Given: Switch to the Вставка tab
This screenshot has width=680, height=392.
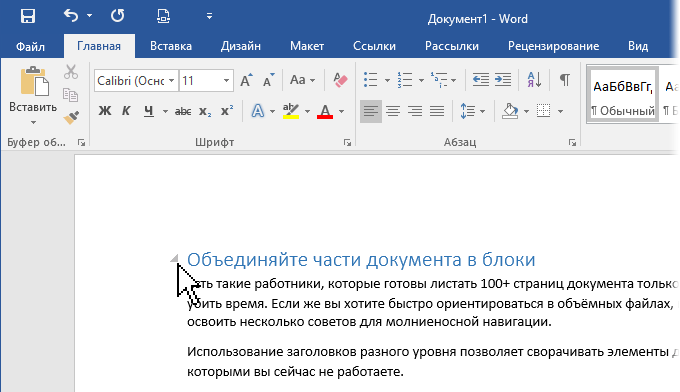Looking at the screenshot, I should click(x=171, y=46).
